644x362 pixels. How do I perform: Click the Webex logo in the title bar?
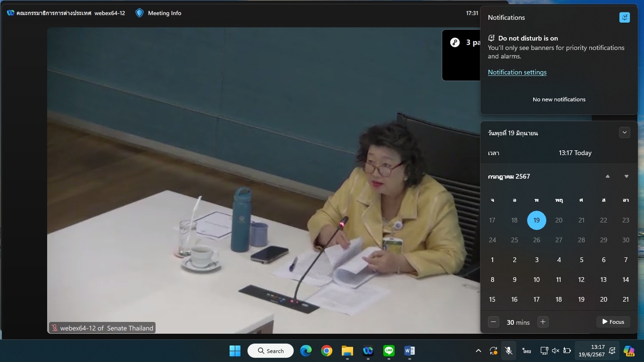click(10, 13)
